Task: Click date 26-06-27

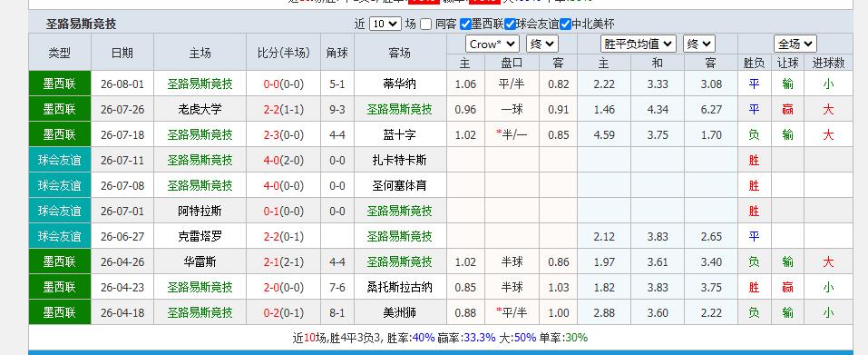Action: coord(122,236)
